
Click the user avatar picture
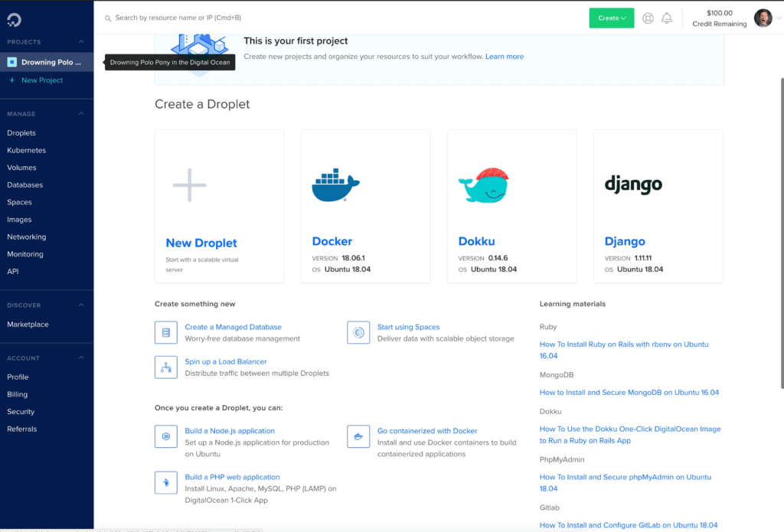click(x=763, y=18)
